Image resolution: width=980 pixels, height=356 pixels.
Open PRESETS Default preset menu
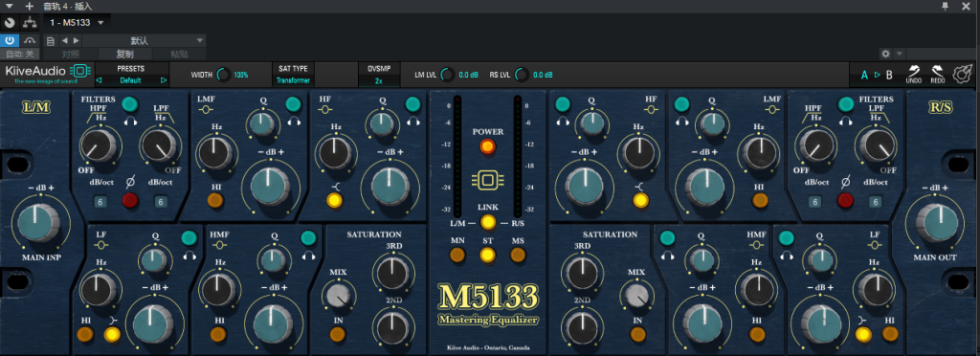(131, 80)
